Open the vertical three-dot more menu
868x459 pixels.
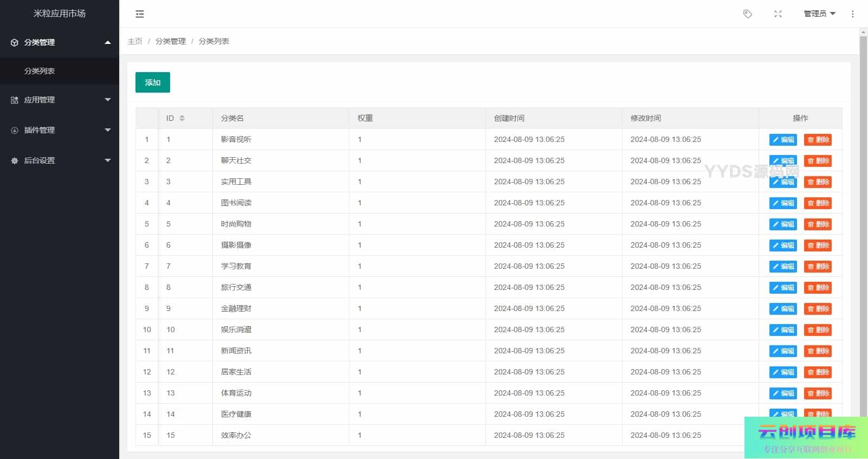point(853,14)
